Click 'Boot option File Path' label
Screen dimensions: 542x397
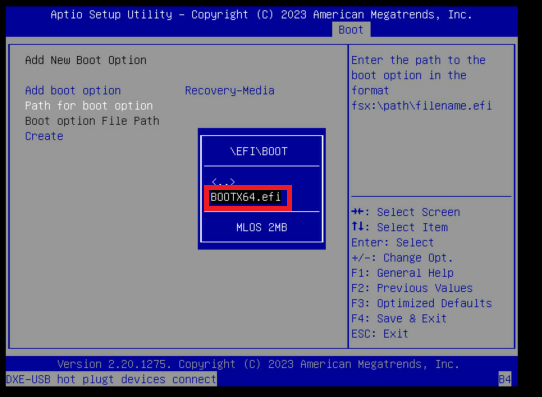tap(92, 121)
